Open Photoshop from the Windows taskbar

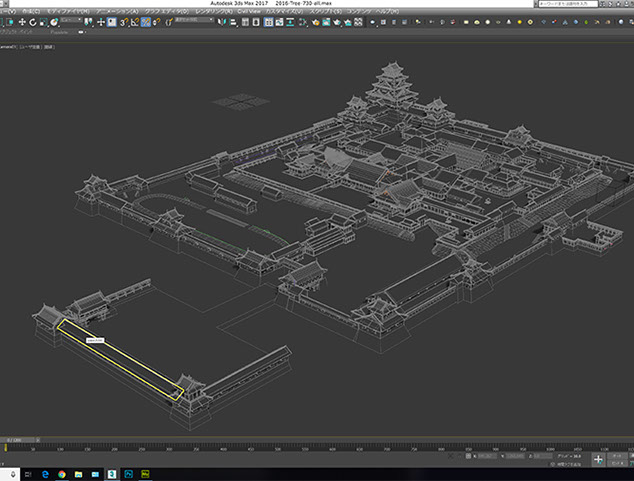click(129, 473)
